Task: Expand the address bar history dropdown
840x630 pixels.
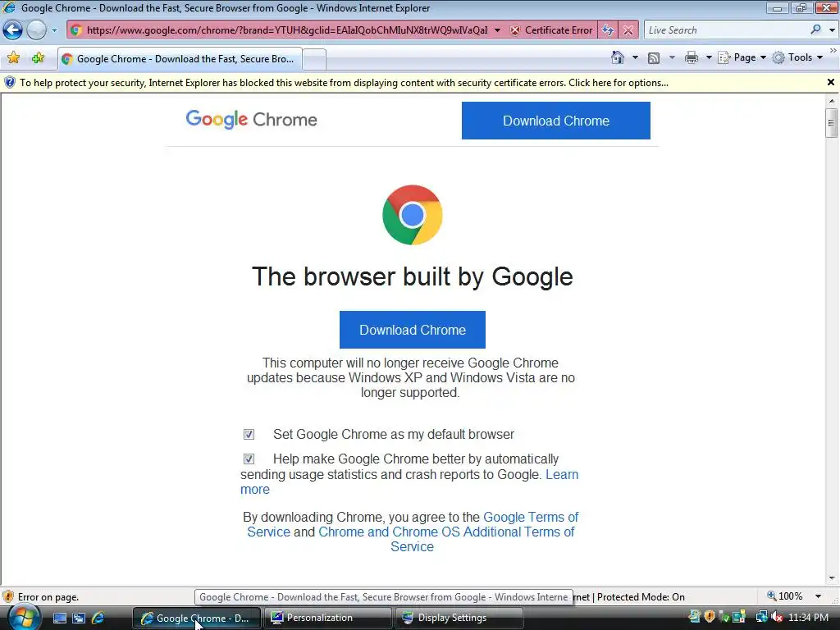Action: coord(498,30)
